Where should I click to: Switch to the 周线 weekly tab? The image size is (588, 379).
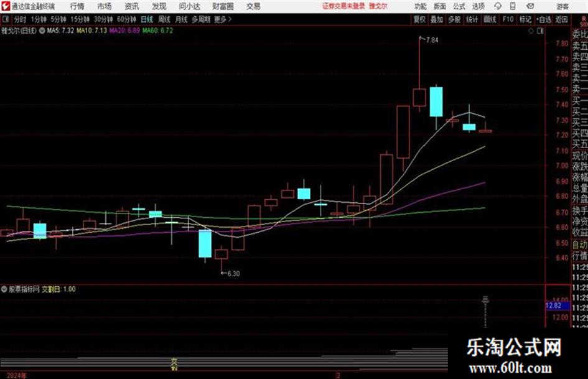click(x=164, y=19)
